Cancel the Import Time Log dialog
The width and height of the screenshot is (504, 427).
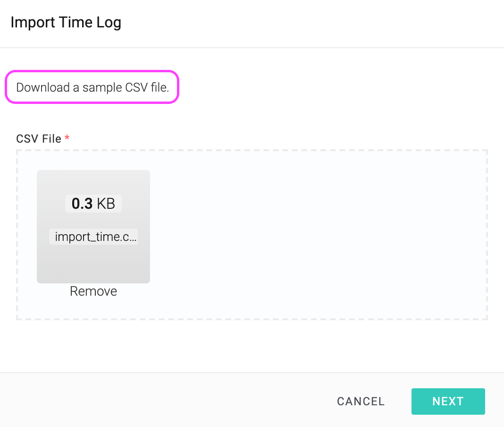[361, 401]
